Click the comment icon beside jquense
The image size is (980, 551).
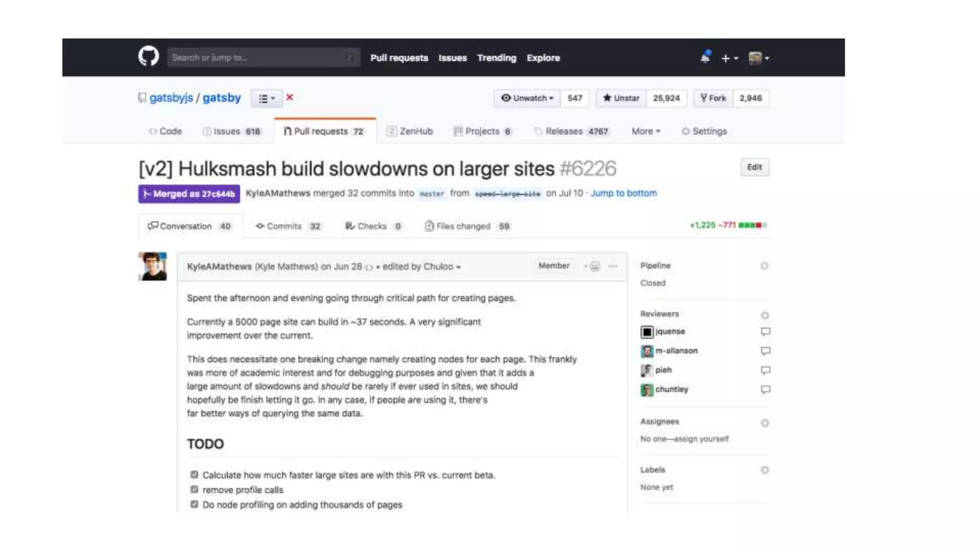[x=765, y=331]
